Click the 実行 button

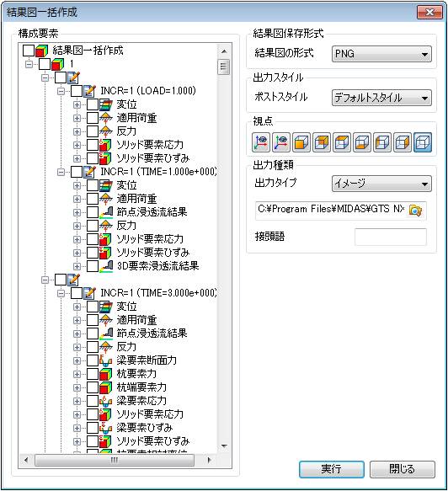[x=332, y=469]
